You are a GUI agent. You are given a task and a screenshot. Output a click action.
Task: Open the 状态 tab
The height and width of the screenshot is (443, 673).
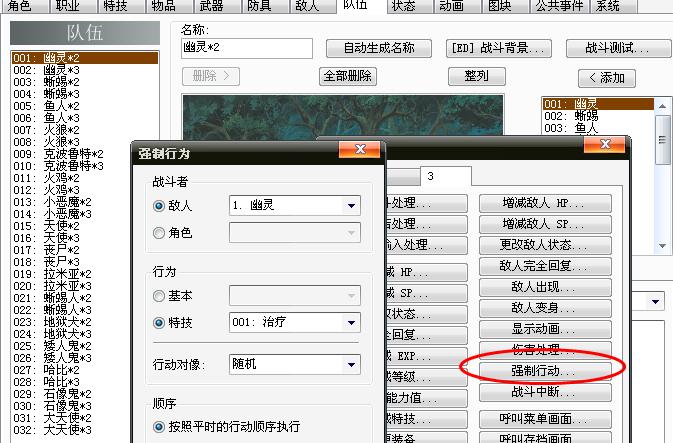pos(408,6)
